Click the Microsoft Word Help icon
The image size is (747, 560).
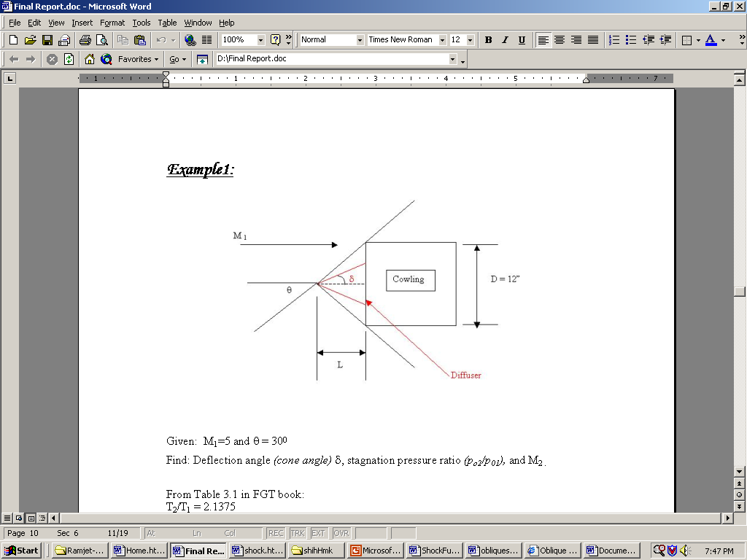[x=275, y=40]
